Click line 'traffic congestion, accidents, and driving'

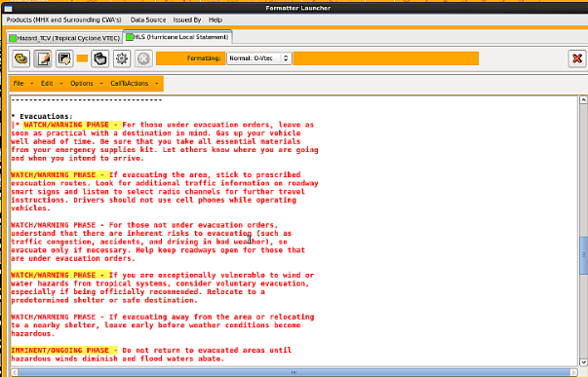(149, 242)
